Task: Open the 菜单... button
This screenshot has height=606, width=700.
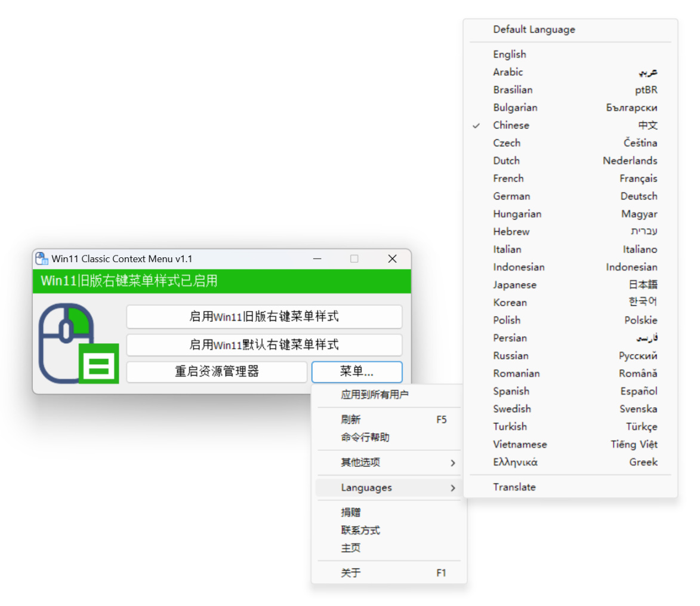Action: [x=357, y=371]
